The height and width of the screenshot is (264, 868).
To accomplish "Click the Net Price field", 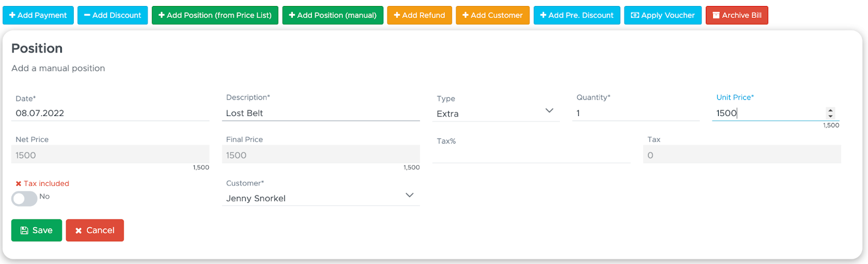I will 110,154.
